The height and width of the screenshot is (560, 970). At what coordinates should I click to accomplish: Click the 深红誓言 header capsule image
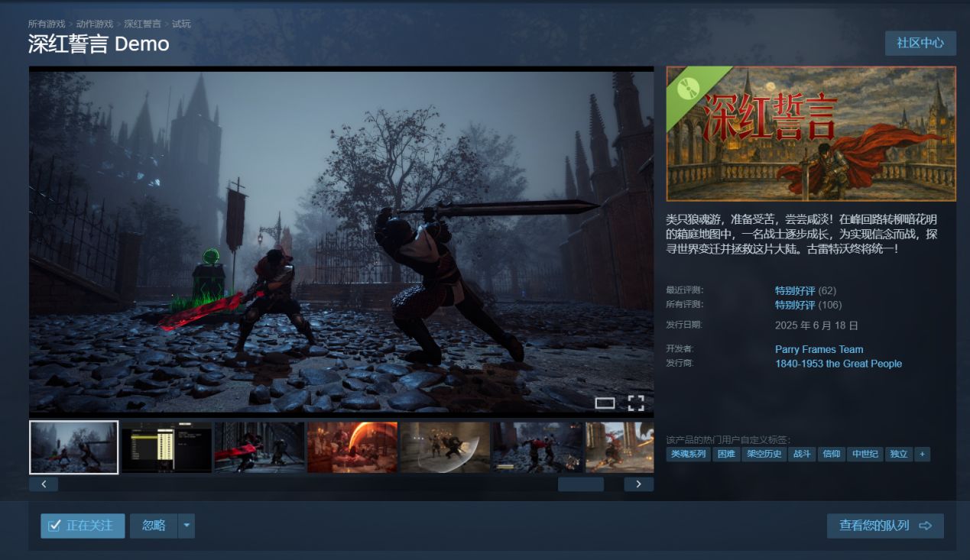point(811,134)
